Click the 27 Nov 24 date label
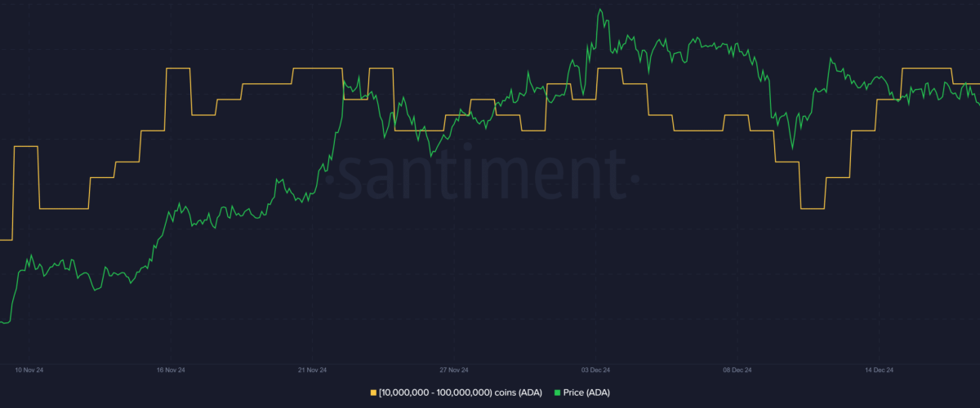Image resolution: width=980 pixels, height=408 pixels. pyautogui.click(x=453, y=370)
